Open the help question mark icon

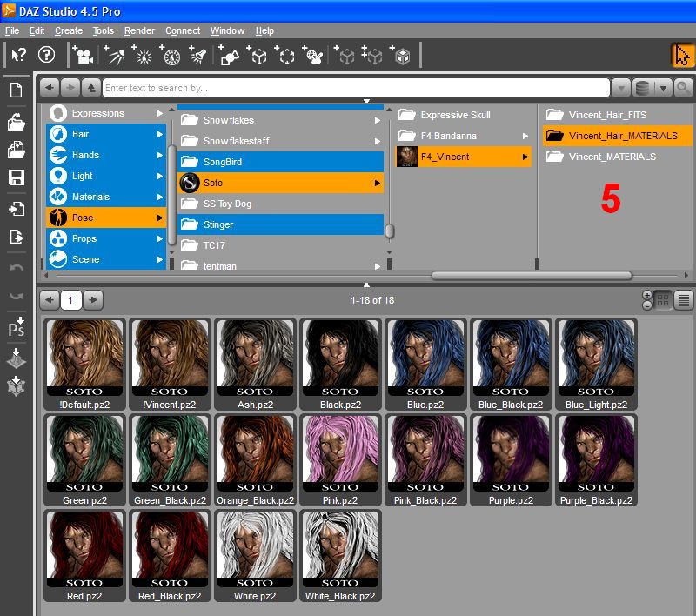pos(47,55)
